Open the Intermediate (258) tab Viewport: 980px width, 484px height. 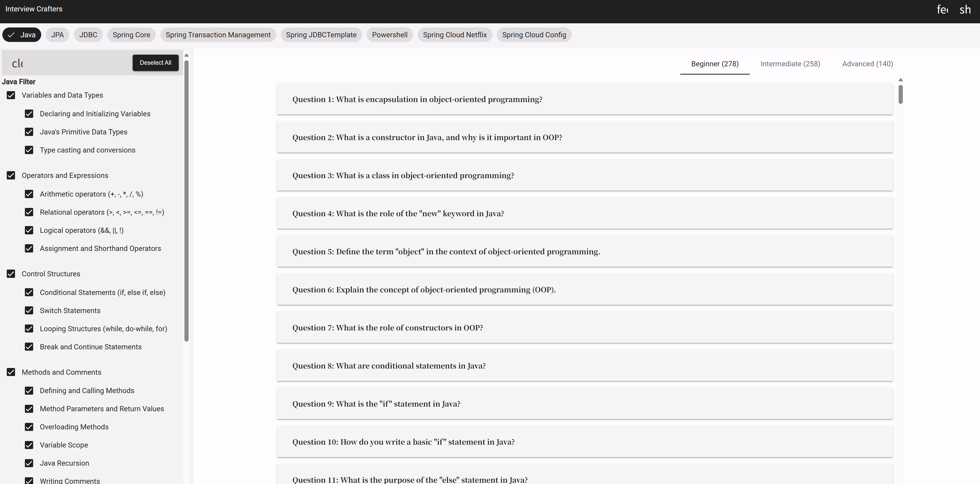tap(790, 64)
